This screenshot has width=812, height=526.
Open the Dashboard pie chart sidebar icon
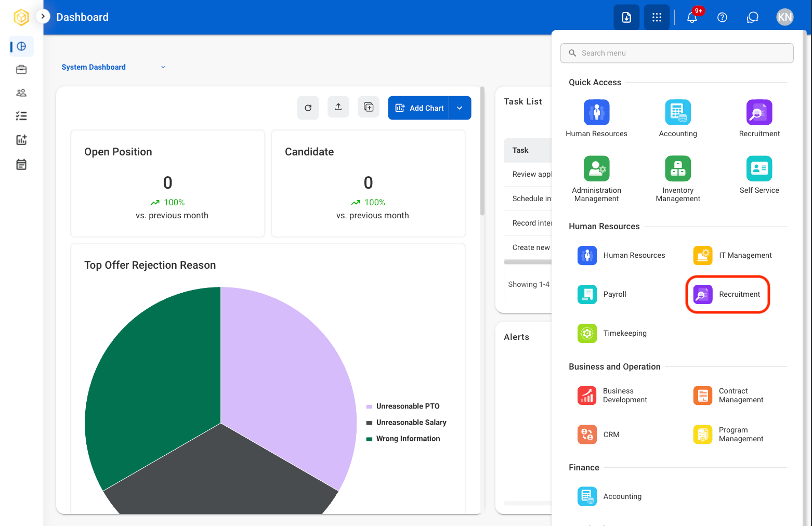point(21,46)
